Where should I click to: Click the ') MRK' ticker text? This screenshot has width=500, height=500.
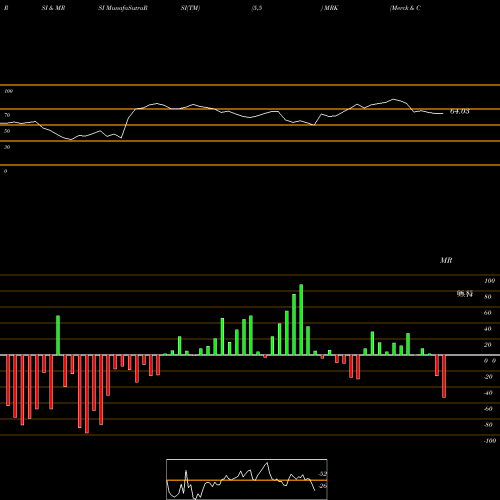pyautogui.click(x=329, y=8)
